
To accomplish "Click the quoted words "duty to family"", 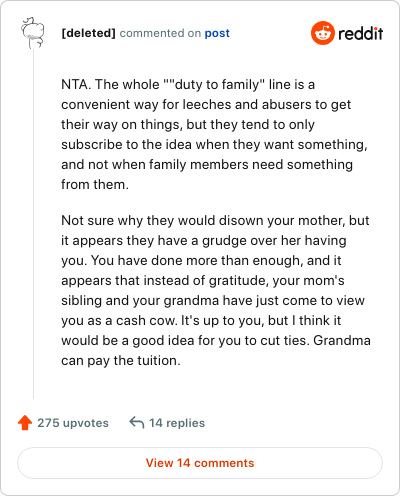I will tap(217, 85).
